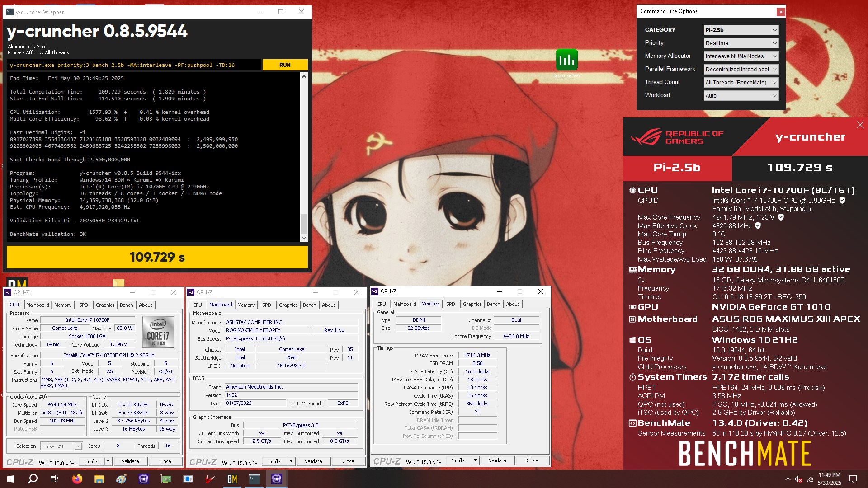Open the BenchMate BM taskbar icon
The height and width of the screenshot is (488, 868).
232,479
